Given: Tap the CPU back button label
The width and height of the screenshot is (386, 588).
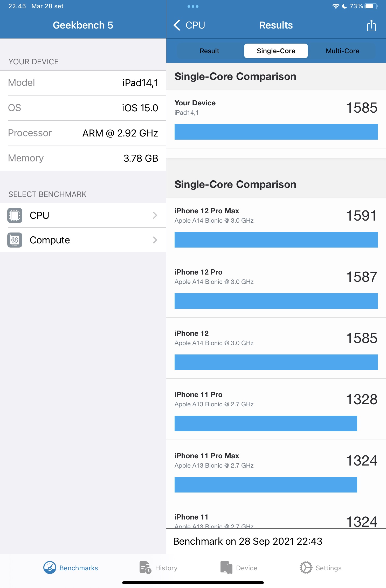Looking at the screenshot, I should click(195, 25).
